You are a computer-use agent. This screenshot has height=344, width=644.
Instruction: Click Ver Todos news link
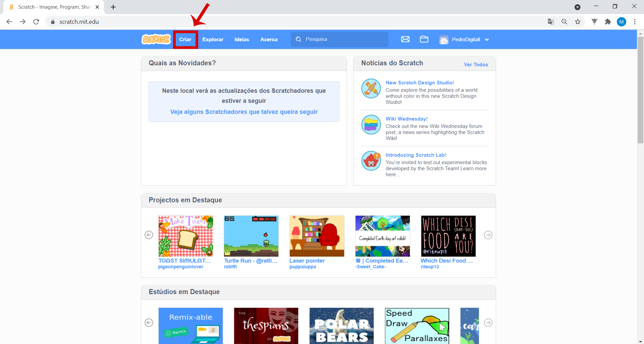pyautogui.click(x=476, y=65)
